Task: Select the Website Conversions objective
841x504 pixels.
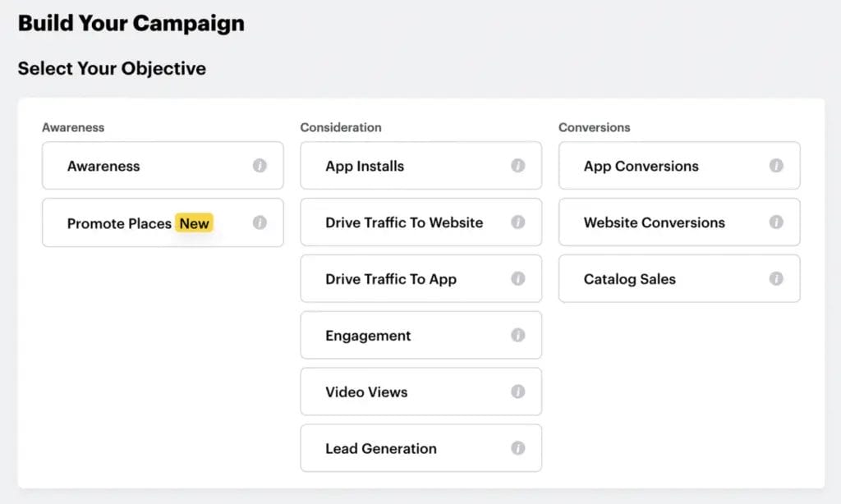Action: 653,222
